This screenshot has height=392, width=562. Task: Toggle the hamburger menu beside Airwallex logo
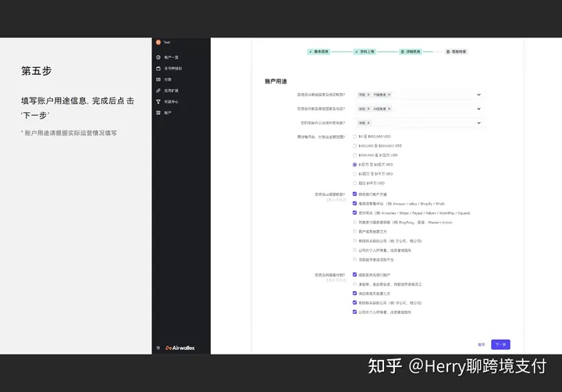pyautogui.click(x=158, y=348)
